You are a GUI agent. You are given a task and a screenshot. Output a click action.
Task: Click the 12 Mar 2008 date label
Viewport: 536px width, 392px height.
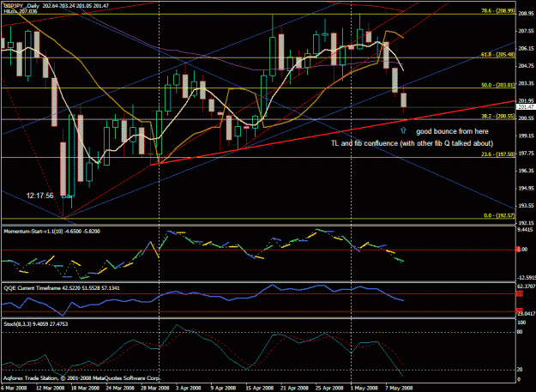(51, 389)
